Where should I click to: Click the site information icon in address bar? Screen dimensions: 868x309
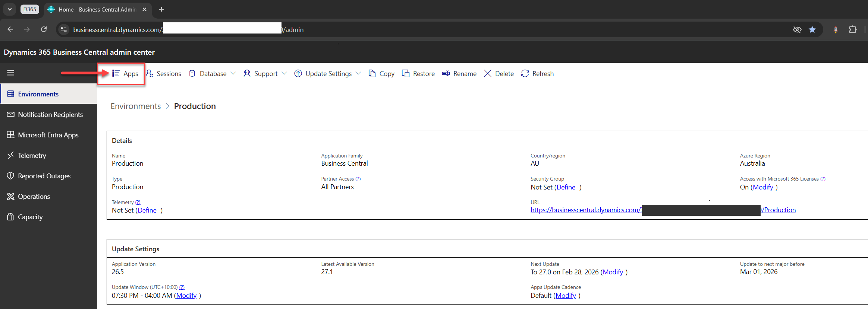(x=64, y=29)
